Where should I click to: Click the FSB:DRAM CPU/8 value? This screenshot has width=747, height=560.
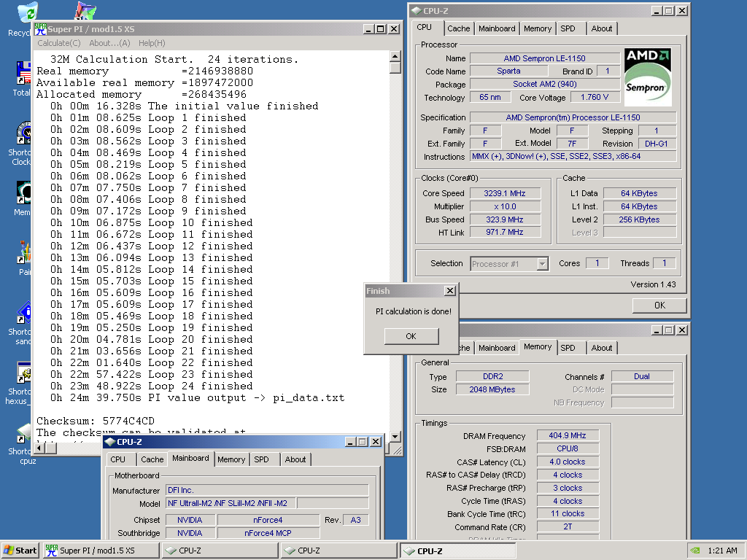click(x=568, y=448)
